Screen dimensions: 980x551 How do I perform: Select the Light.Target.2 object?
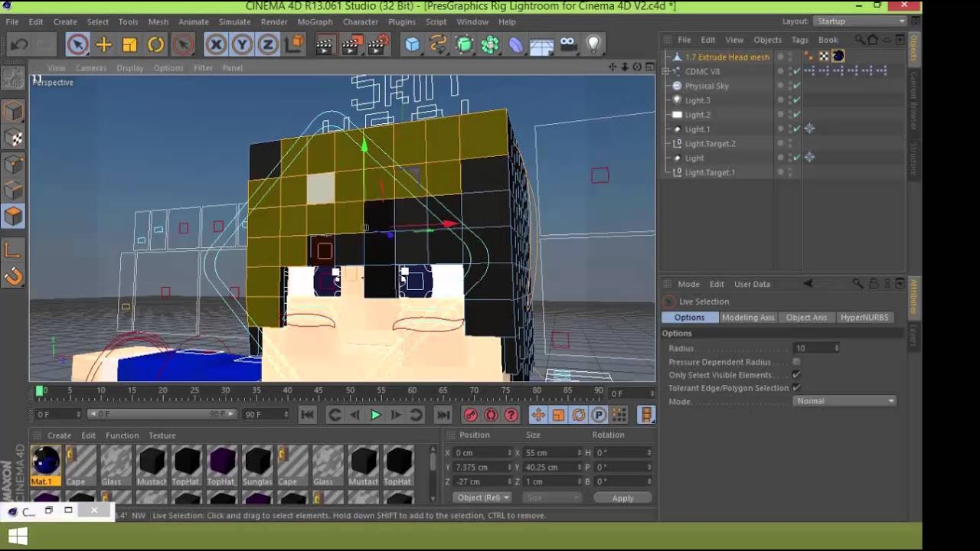click(710, 143)
